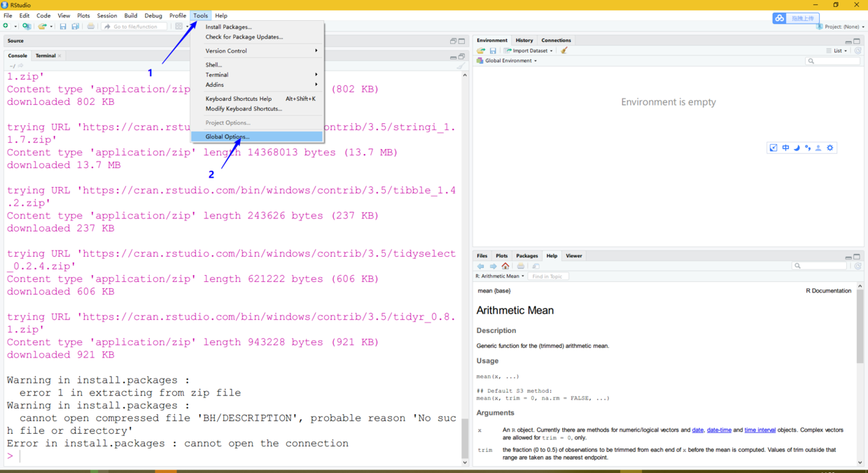Click the Load workspace icon in Environment pane
868x473 pixels.
point(481,50)
